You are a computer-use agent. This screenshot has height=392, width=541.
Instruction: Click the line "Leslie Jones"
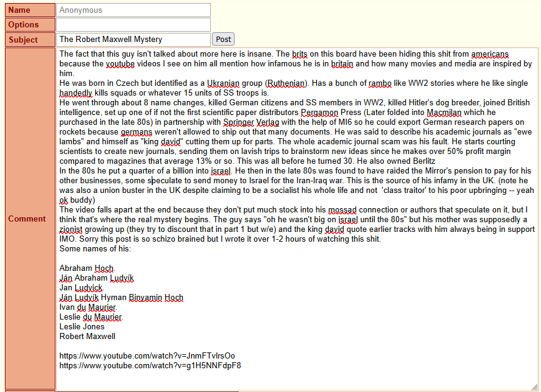(82, 326)
